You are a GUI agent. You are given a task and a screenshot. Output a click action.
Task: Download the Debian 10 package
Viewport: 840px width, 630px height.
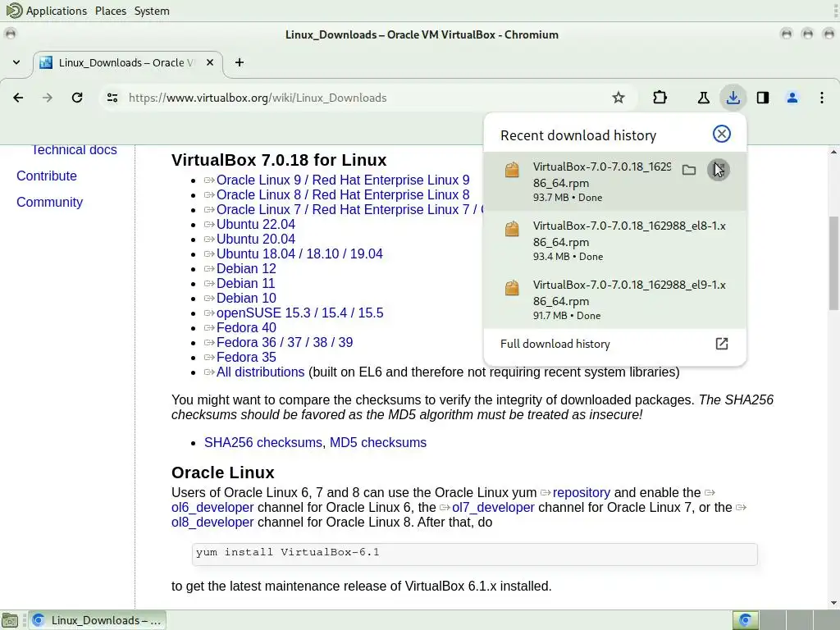[246, 298]
